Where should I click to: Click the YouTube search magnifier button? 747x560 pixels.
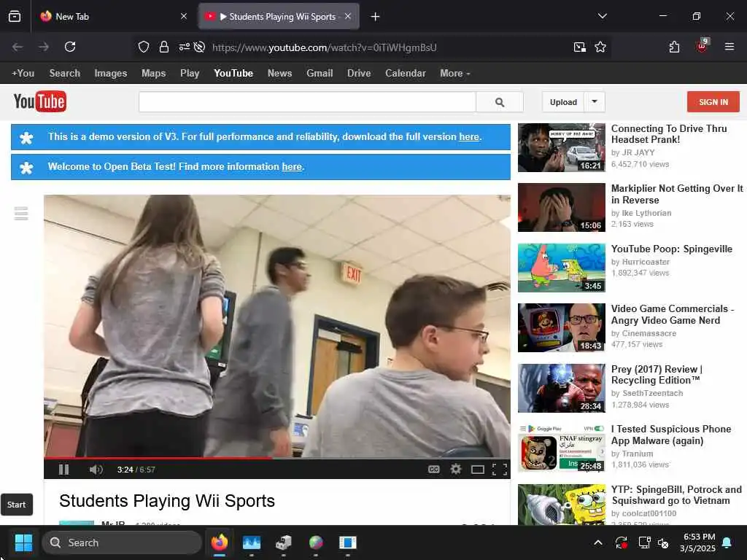click(x=499, y=102)
